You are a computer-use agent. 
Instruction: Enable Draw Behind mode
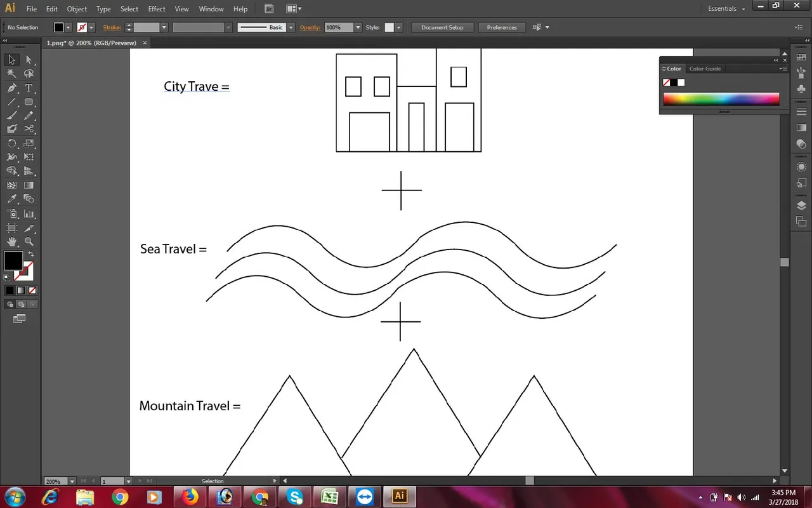point(21,304)
